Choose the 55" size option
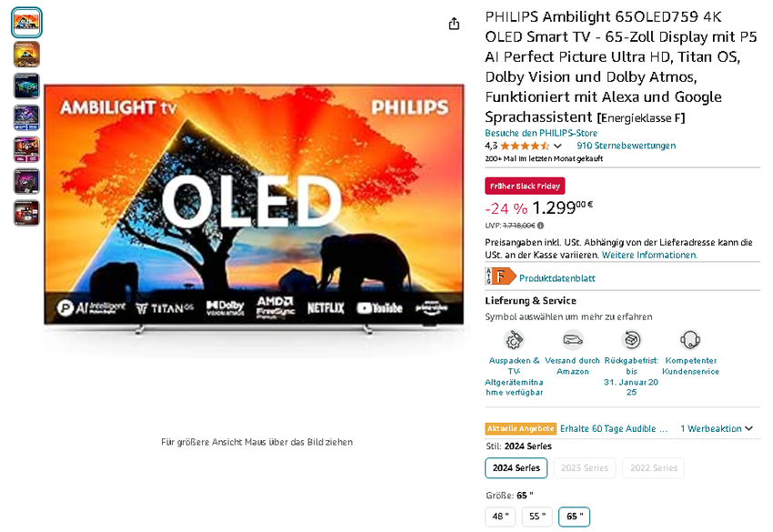Screen dimensions: 773x532 click(537, 517)
